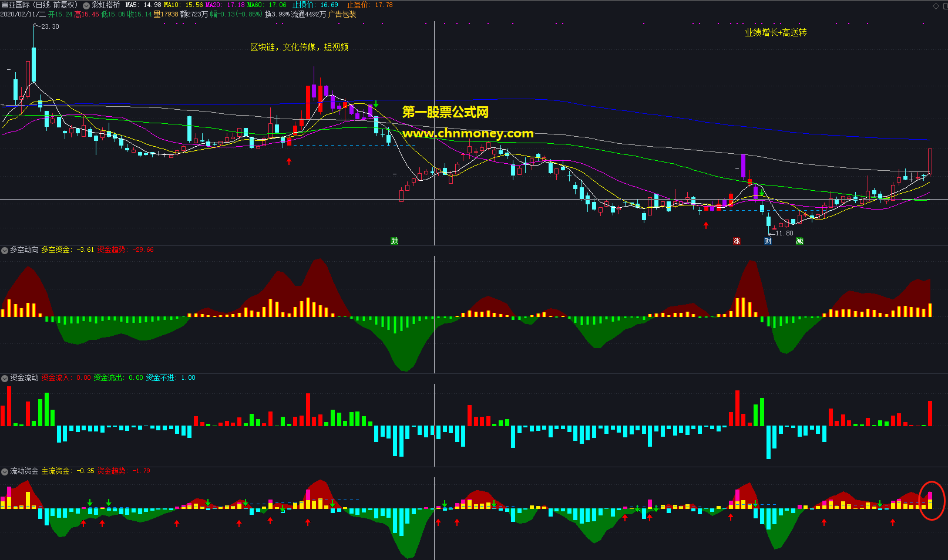Click the 止盈价: 17.78 label
The width and height of the screenshot is (948, 560).
click(369, 5)
